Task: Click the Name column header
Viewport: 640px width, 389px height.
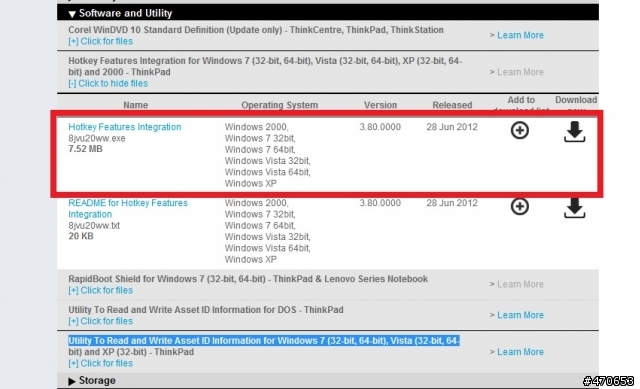Action: pos(136,105)
